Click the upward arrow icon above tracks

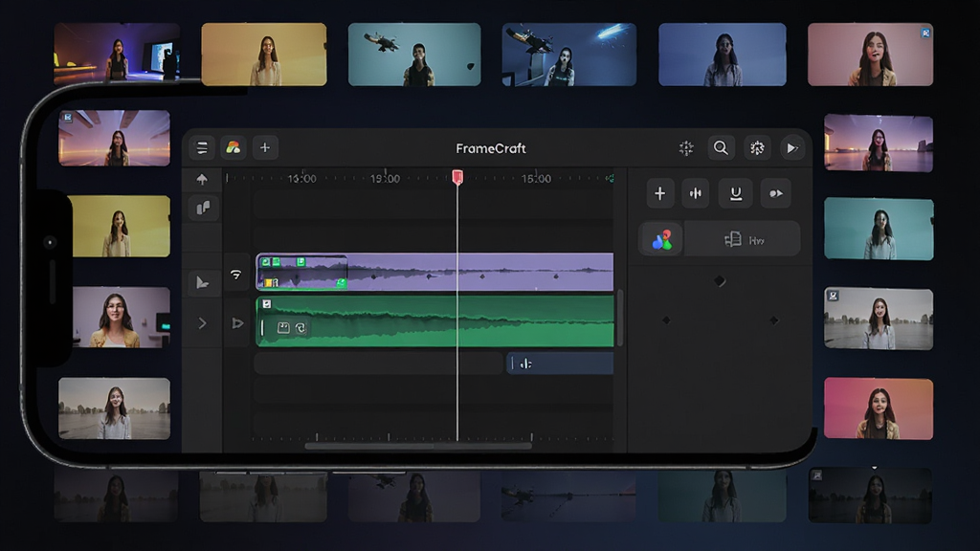[202, 179]
